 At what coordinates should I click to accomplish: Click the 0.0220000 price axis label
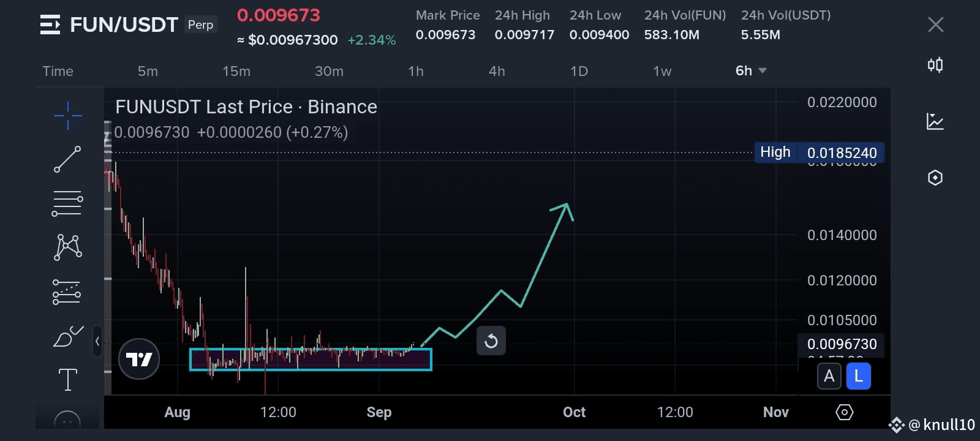click(x=842, y=102)
